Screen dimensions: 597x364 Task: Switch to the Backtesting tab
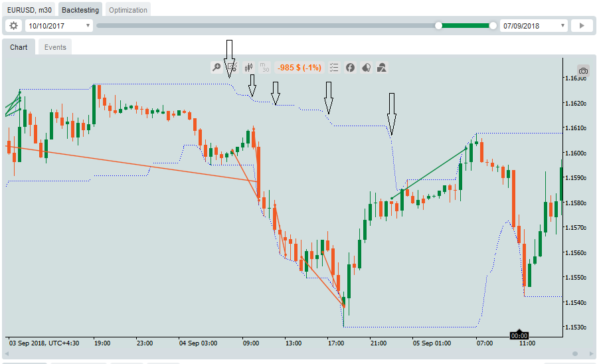click(80, 10)
